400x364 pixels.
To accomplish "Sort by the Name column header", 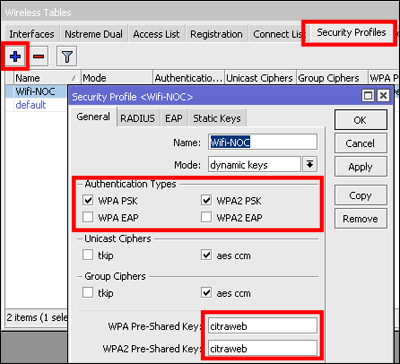I will click(47, 78).
